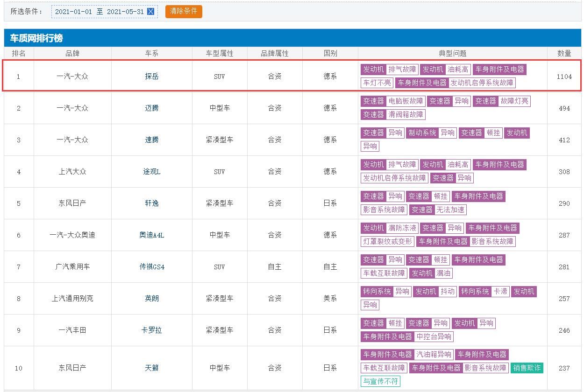The width and height of the screenshot is (584, 392).
Task: Click 油耗高 tag in the 途观L row
Action: click(458, 165)
